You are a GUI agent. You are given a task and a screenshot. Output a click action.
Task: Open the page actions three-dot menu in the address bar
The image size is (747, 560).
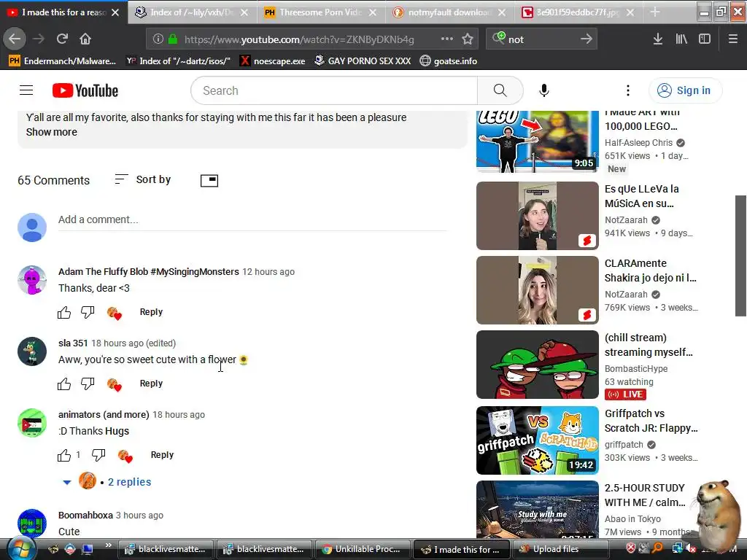pos(447,39)
